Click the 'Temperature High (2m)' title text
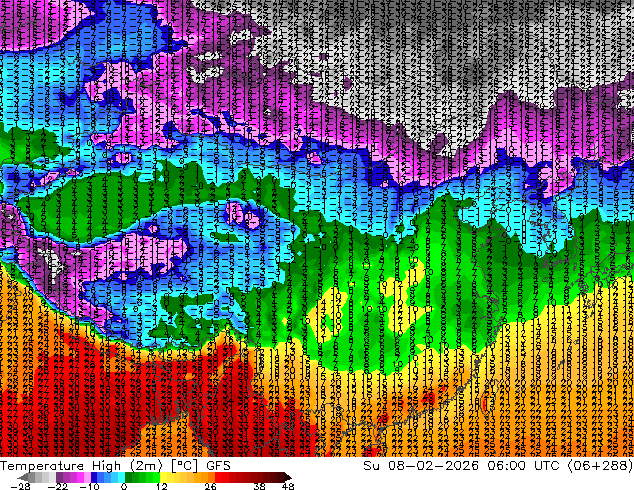Viewport: 634px width, 490px height. click(81, 466)
